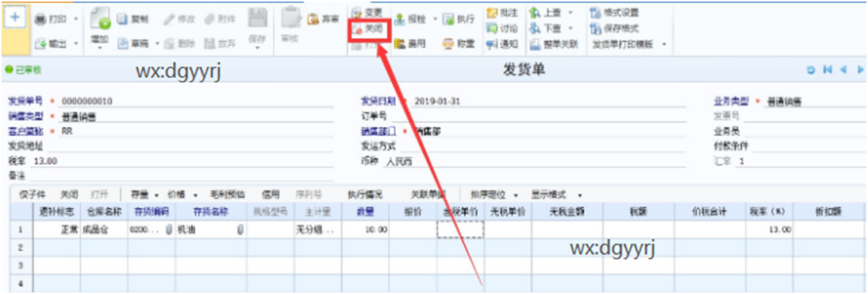Click the 币种 field showing 人民币
This screenshot has width=868, height=294.
pos(535,161)
